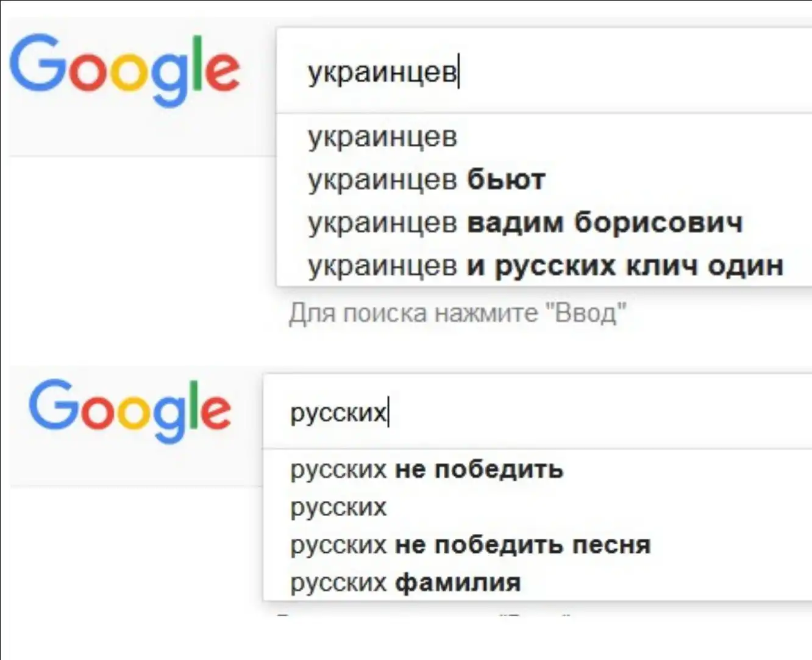812x660 pixels.
Task: Pick the suggestion русских не победить песня
Action: click(x=470, y=545)
